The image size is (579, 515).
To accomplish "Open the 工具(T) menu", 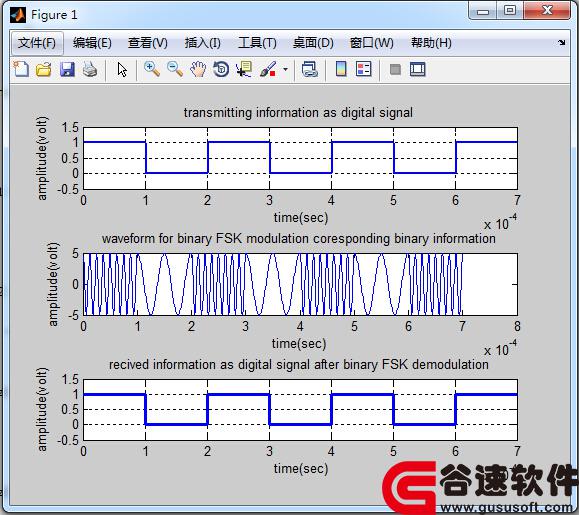I will pyautogui.click(x=257, y=43).
